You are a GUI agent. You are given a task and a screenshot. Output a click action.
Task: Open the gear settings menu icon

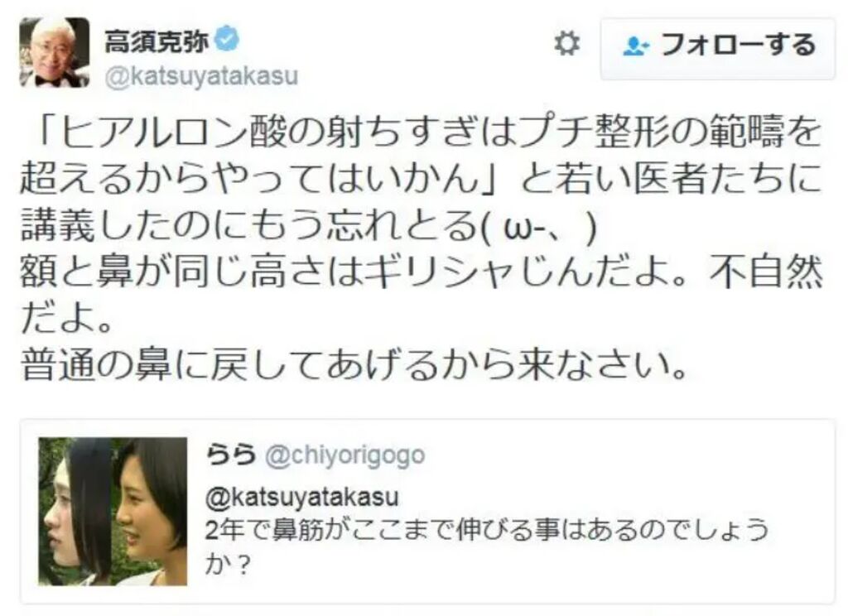tap(566, 43)
